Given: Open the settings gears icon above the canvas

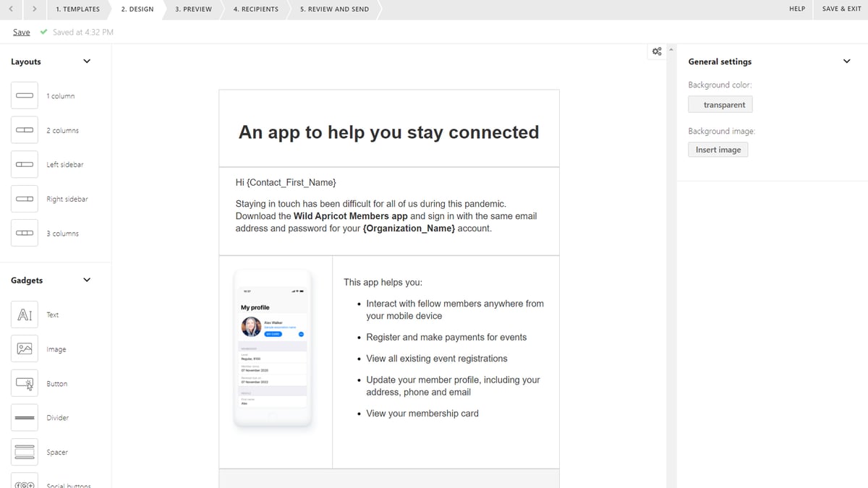Looking at the screenshot, I should [x=657, y=51].
